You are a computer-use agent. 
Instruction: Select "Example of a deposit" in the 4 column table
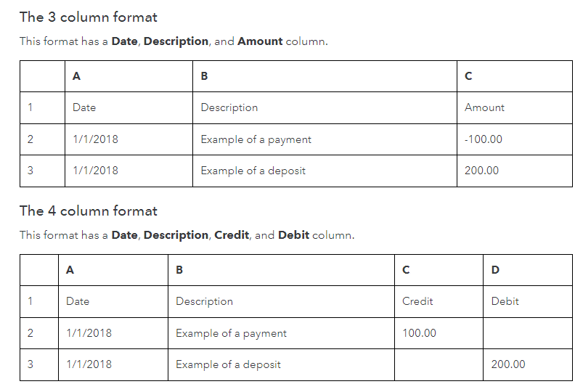228,364
